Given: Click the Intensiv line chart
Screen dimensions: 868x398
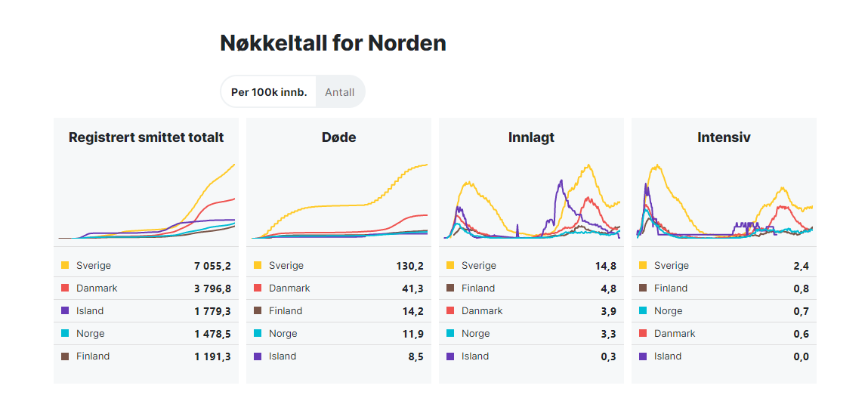Looking at the screenshot, I should tap(724, 202).
